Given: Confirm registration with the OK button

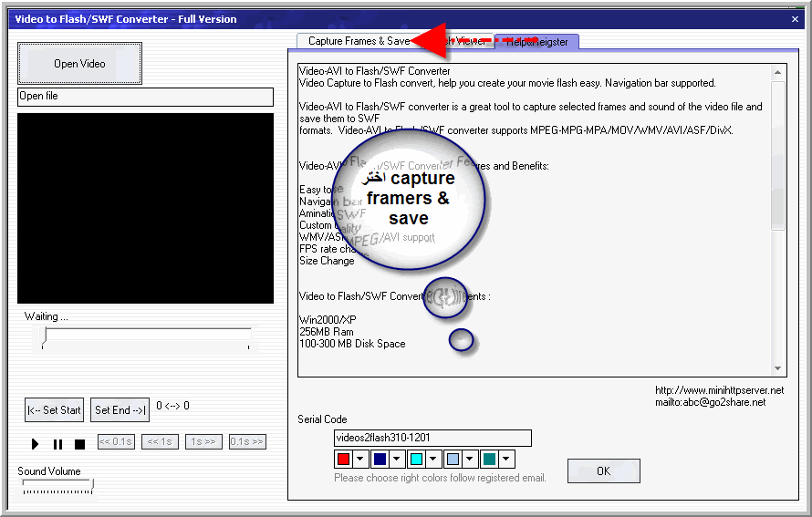Looking at the screenshot, I should pos(603,470).
